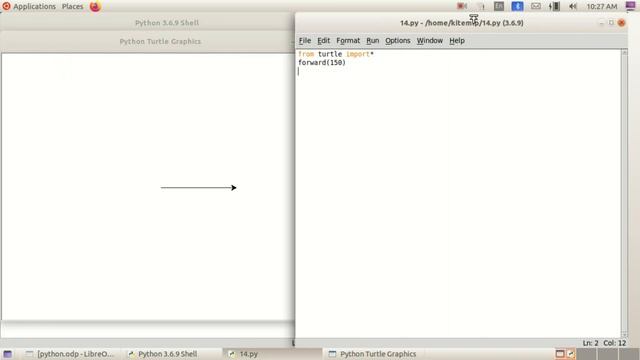Open the Edit menu in IDLE editor
Screen dimensions: 640x360
[323, 40]
